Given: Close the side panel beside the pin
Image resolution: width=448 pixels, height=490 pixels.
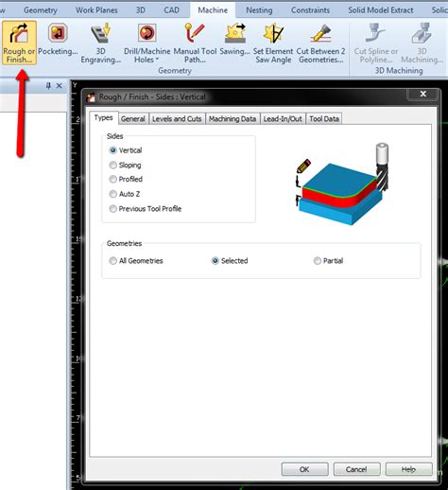Looking at the screenshot, I should point(59,85).
